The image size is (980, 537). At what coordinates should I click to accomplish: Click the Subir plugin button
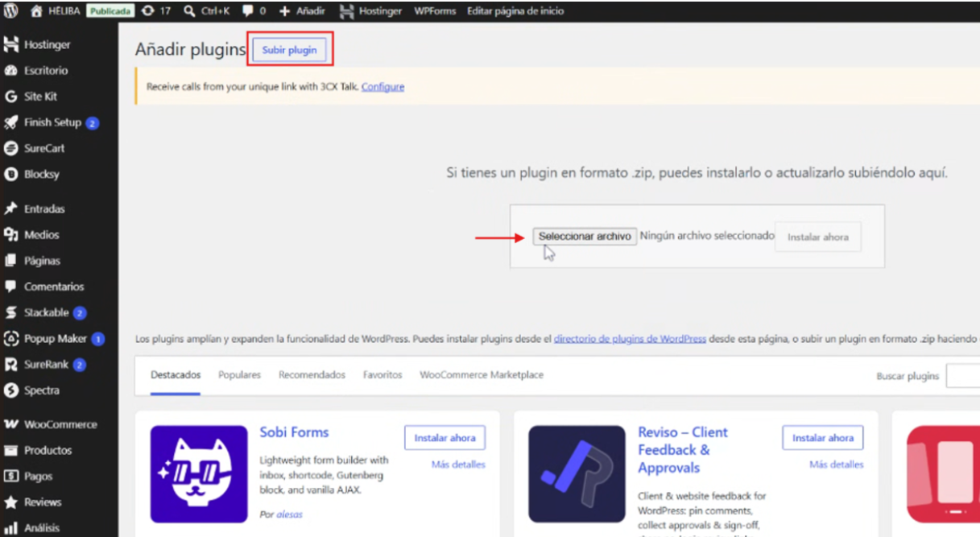click(x=290, y=50)
